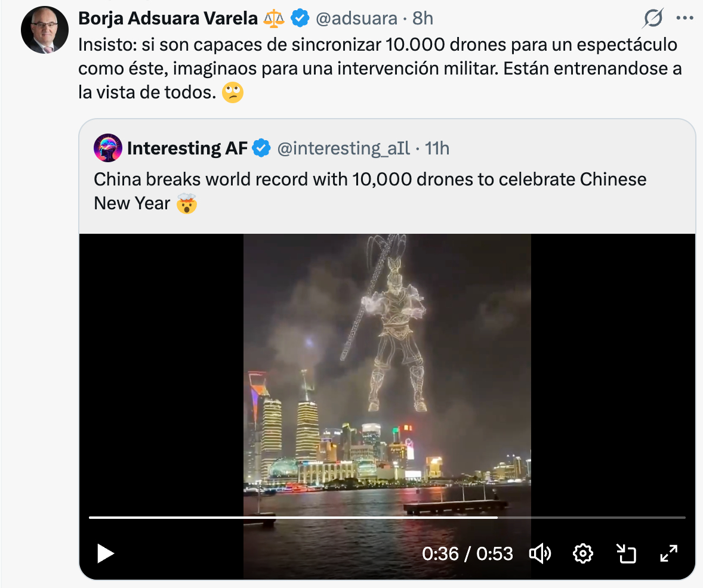Open the @adsuara handle link
The width and height of the screenshot is (703, 588).
(356, 18)
